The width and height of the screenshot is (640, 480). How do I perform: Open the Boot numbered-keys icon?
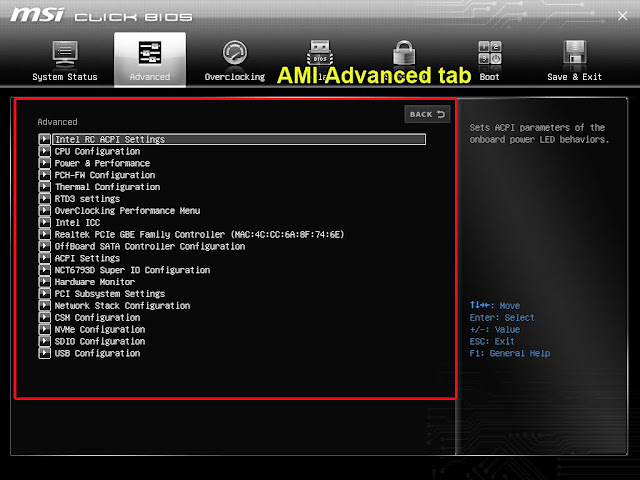point(489,53)
